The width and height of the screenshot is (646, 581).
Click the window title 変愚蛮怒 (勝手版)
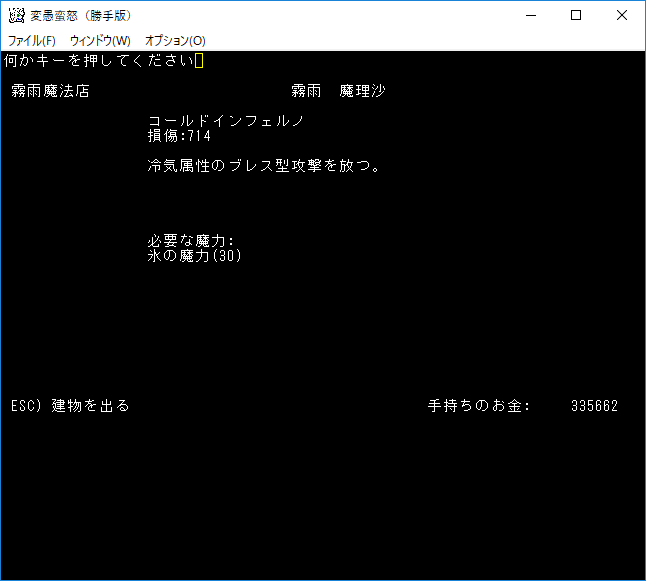coord(80,16)
